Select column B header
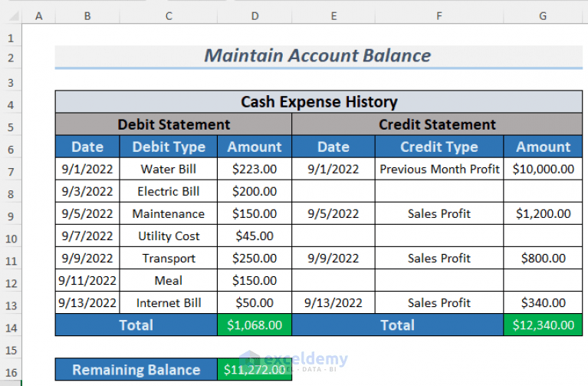The height and width of the screenshot is (386, 588). pyautogui.click(x=87, y=16)
